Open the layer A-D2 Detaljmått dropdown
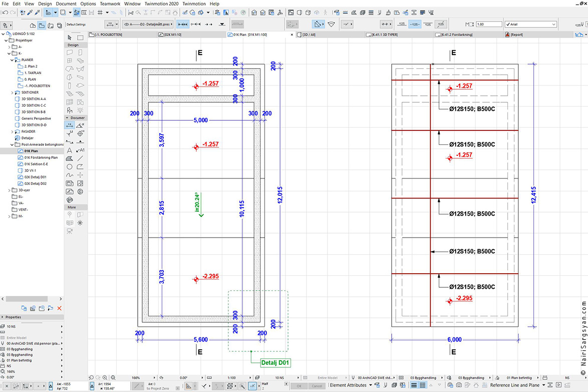The width and height of the screenshot is (588, 392). 148,25
